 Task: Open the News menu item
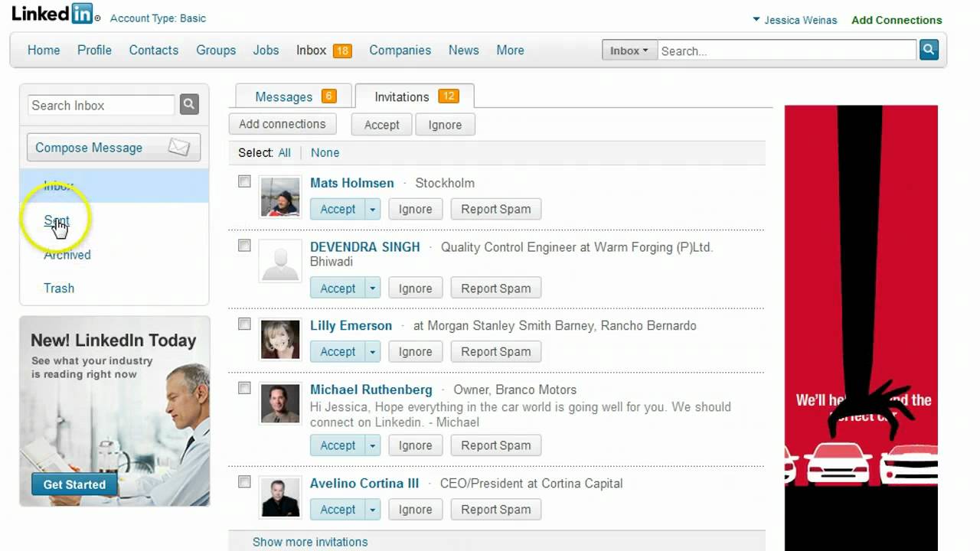tap(463, 50)
